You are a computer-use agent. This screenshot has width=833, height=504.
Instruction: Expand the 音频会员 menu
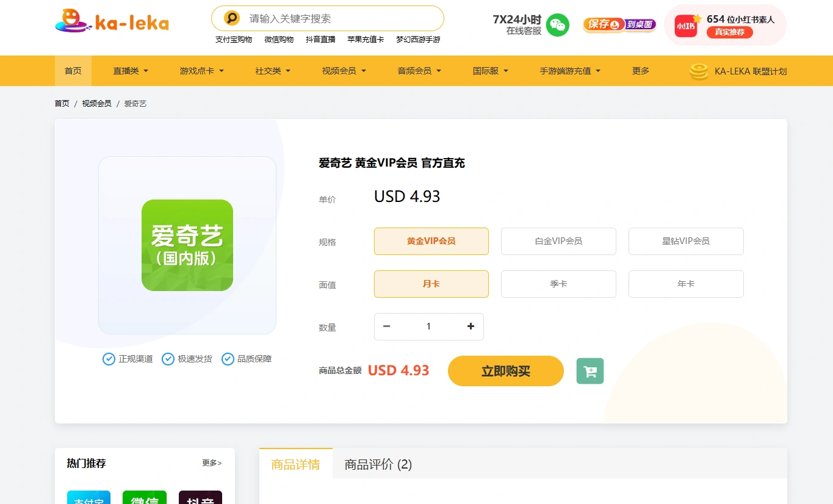click(419, 71)
